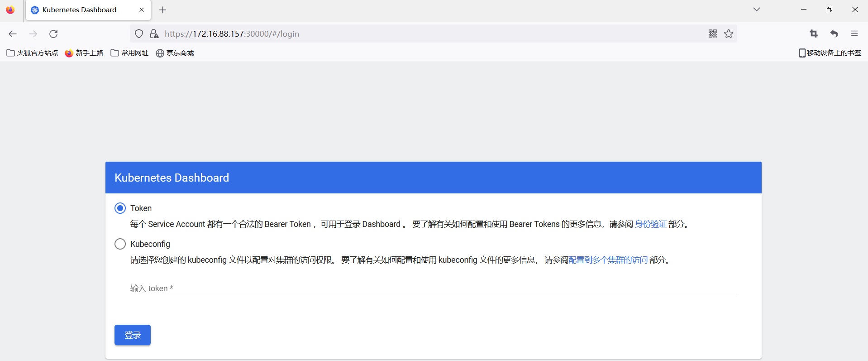Close the Firefox window
This screenshot has width=868, height=361.
(x=855, y=10)
